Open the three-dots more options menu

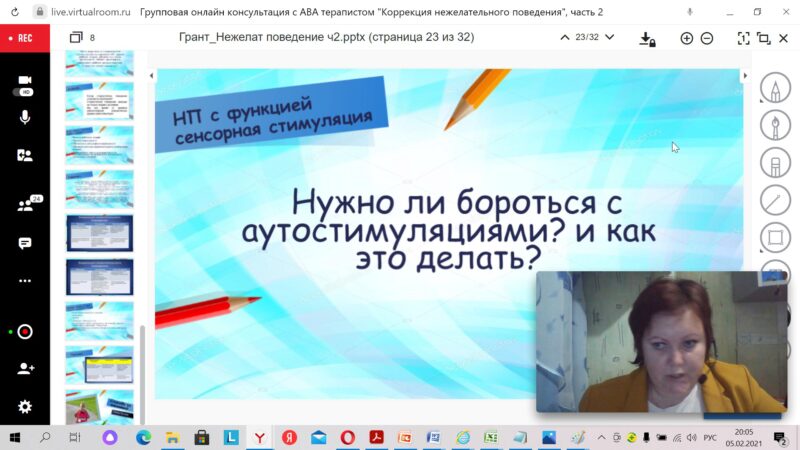(25, 281)
